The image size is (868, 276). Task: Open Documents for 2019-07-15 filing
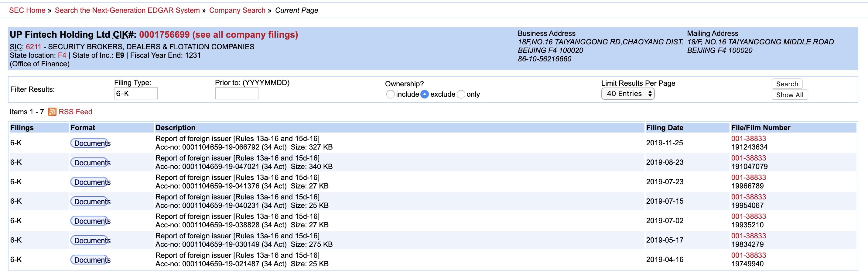coord(90,202)
